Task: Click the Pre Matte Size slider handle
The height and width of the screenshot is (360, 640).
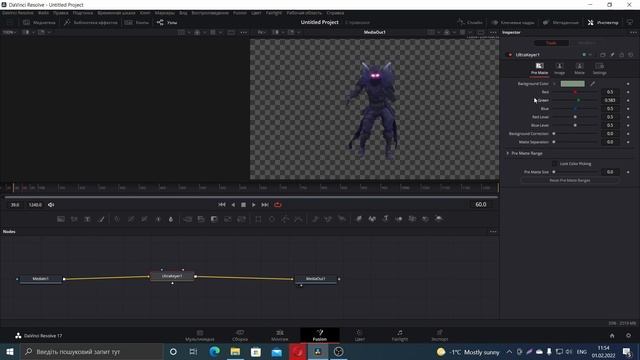Action: point(554,172)
